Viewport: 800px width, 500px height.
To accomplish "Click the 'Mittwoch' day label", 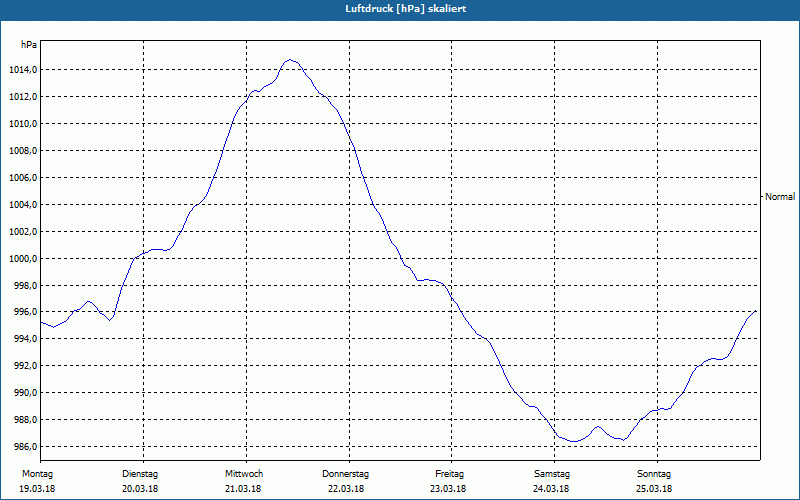I will coord(244,474).
